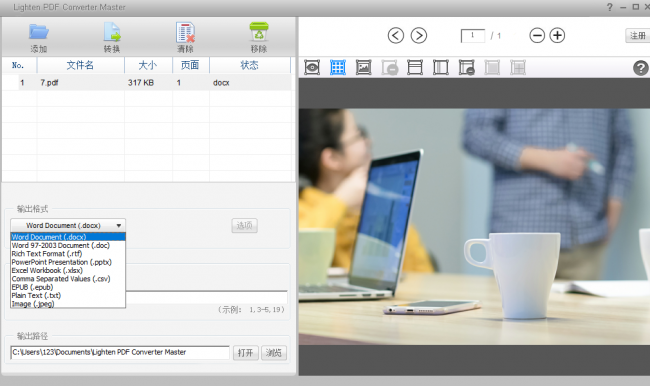
Task: Select the blue table grid tool
Action: click(x=338, y=67)
